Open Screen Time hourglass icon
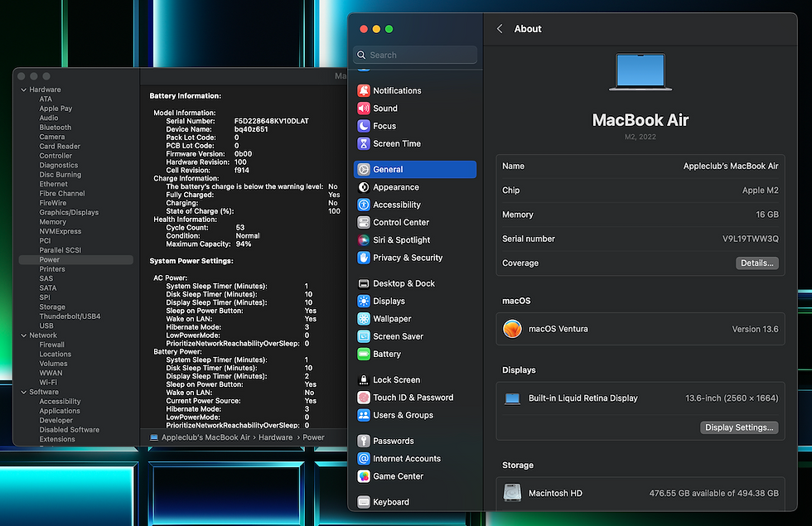Image resolution: width=812 pixels, height=526 pixels. pos(364,143)
